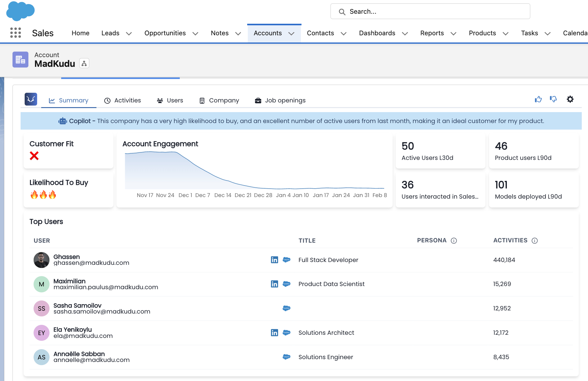The image size is (588, 381).
Task: View the MadKudu account hierarchy icon
Action: pos(84,63)
